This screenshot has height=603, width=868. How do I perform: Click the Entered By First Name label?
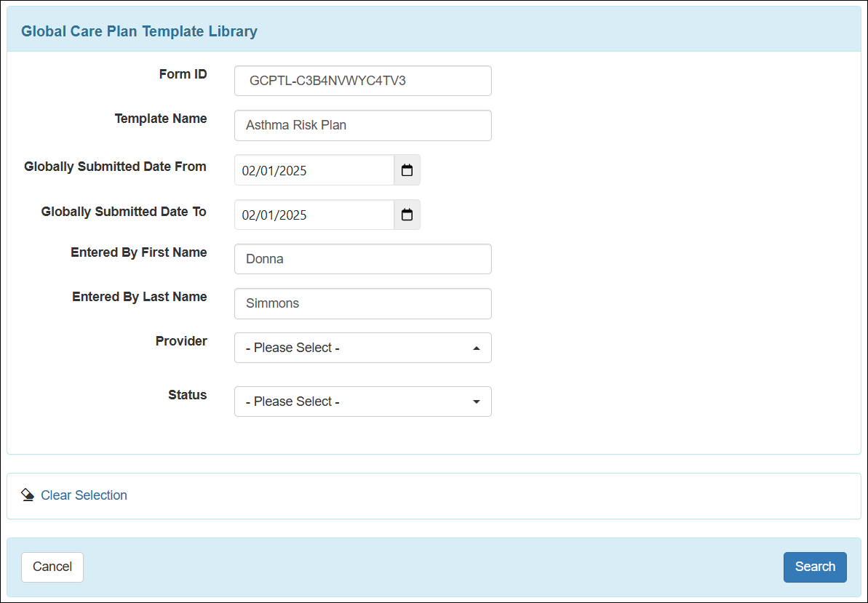(x=138, y=252)
